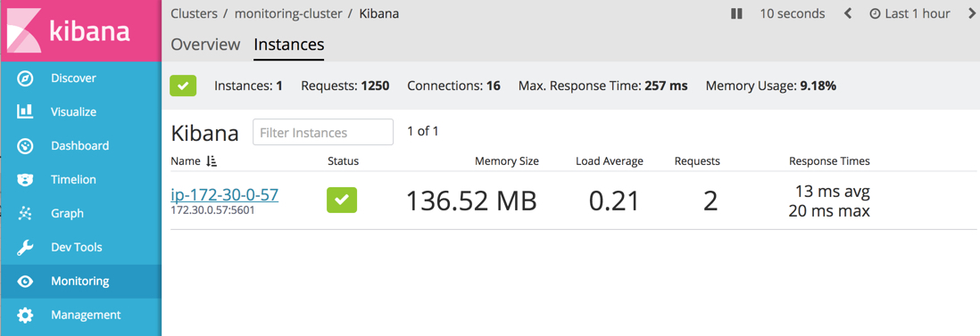Open Management gear icon
Viewport: 980px width, 336px height.
click(25, 315)
